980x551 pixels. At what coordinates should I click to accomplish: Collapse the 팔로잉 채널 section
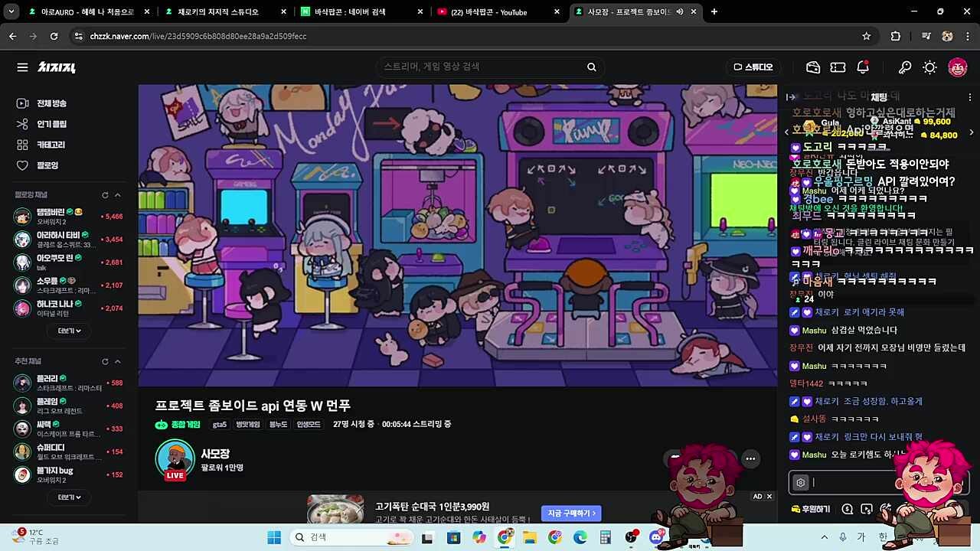pyautogui.click(x=118, y=195)
